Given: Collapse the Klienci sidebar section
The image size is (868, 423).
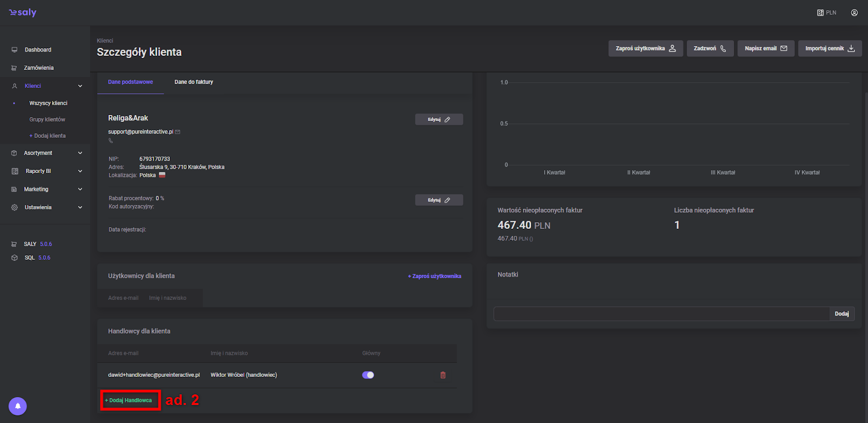Looking at the screenshot, I should click(80, 86).
